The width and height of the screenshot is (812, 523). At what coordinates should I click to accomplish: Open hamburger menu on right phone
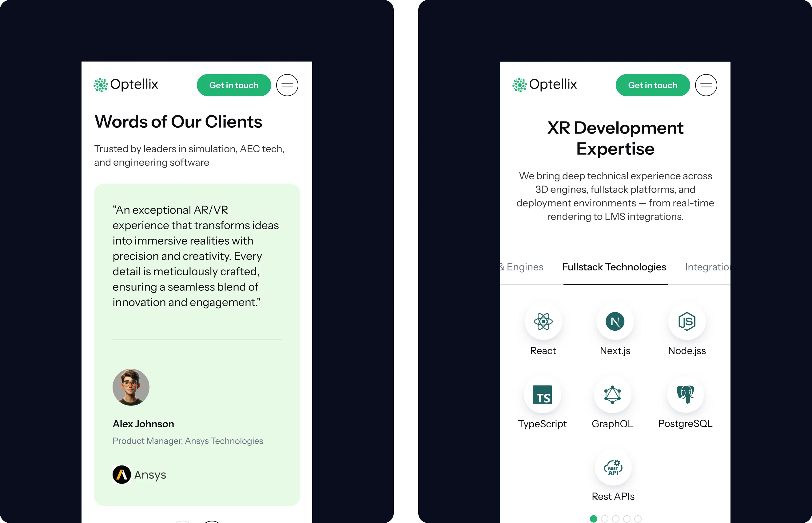pos(706,85)
